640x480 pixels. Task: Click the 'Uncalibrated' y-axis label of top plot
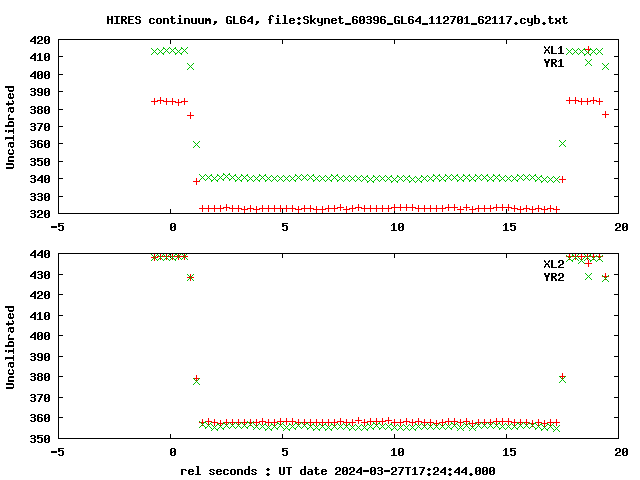10,127
